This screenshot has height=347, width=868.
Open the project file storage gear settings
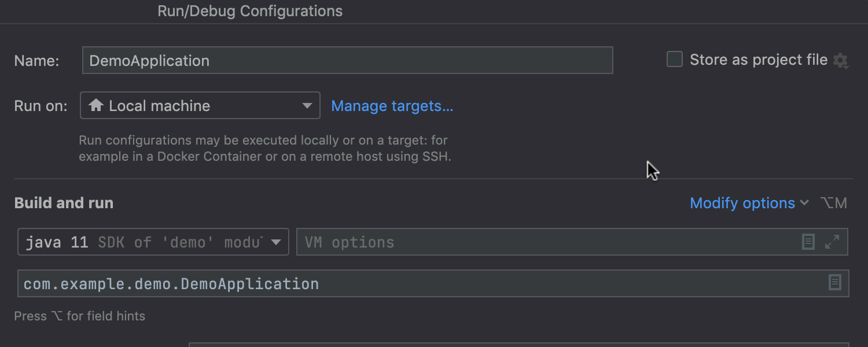coord(840,60)
